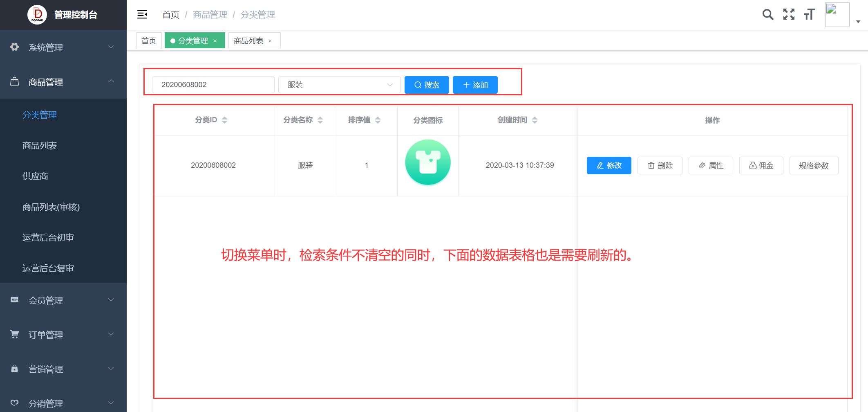Click the search input containing 20200608002
This screenshot has height=412, width=868.
(x=213, y=85)
